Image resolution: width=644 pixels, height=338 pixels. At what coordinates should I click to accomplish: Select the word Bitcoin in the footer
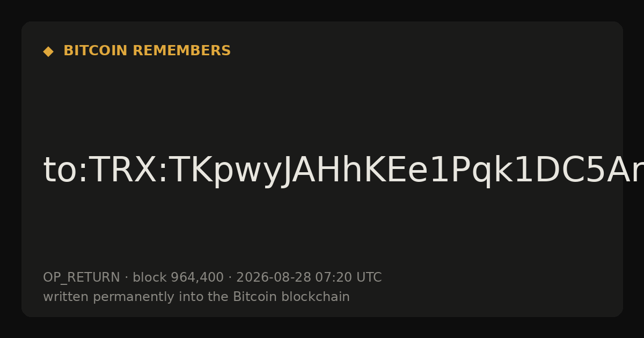[250, 297]
